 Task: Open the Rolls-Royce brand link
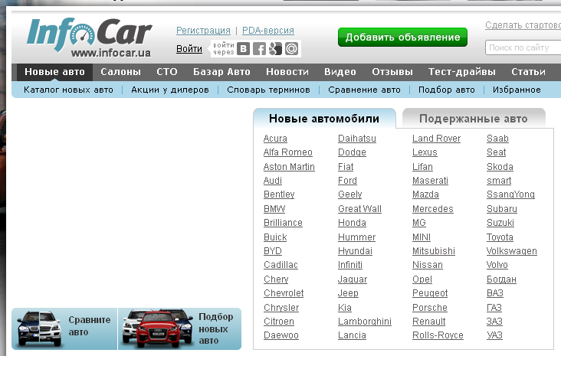point(438,335)
